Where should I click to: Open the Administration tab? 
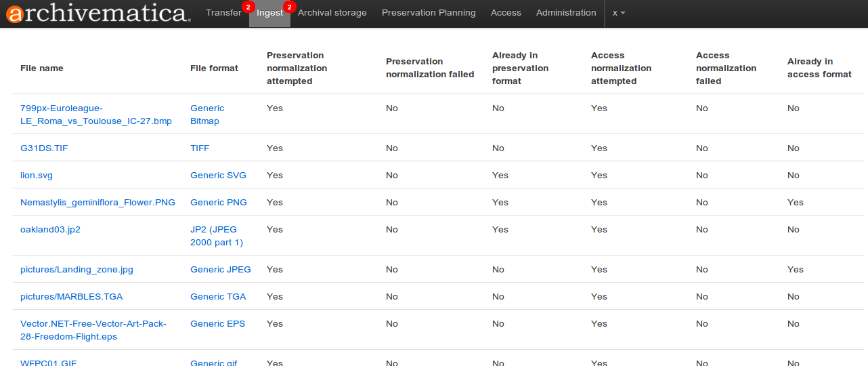[566, 13]
